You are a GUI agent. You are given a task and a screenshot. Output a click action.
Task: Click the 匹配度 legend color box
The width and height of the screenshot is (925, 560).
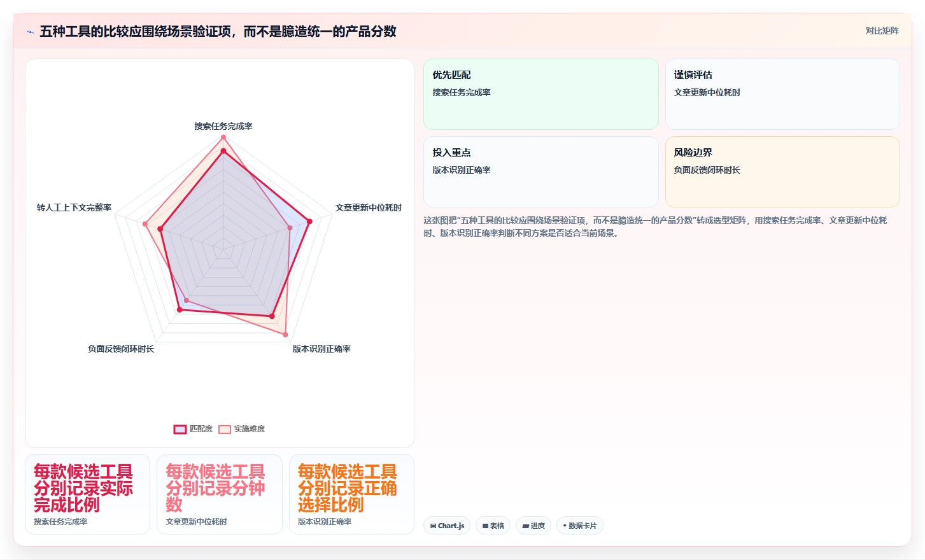[x=180, y=430]
